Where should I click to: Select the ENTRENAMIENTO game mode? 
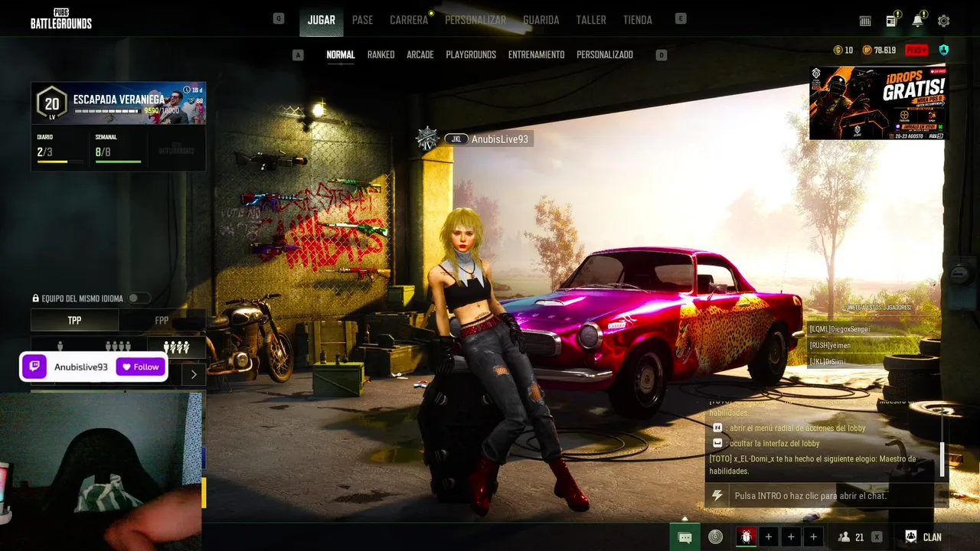pos(537,55)
